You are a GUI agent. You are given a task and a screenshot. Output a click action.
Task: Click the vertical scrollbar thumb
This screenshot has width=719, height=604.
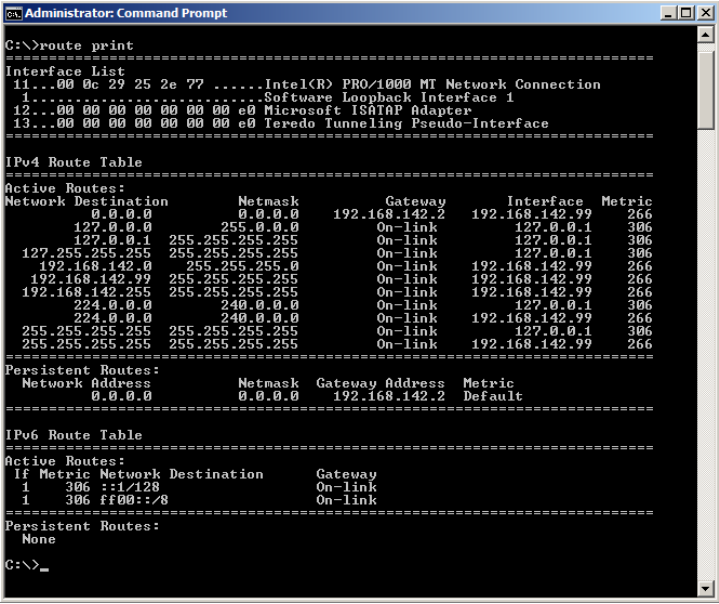705,91
